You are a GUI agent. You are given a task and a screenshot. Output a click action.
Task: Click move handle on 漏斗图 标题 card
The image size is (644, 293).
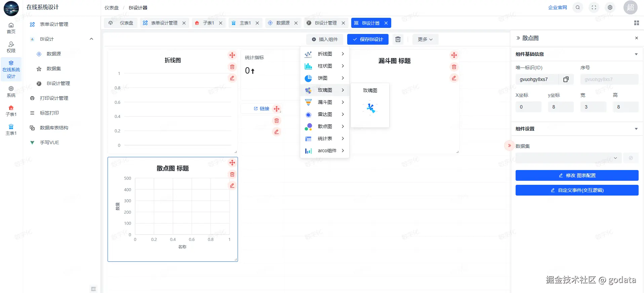pyautogui.click(x=454, y=55)
